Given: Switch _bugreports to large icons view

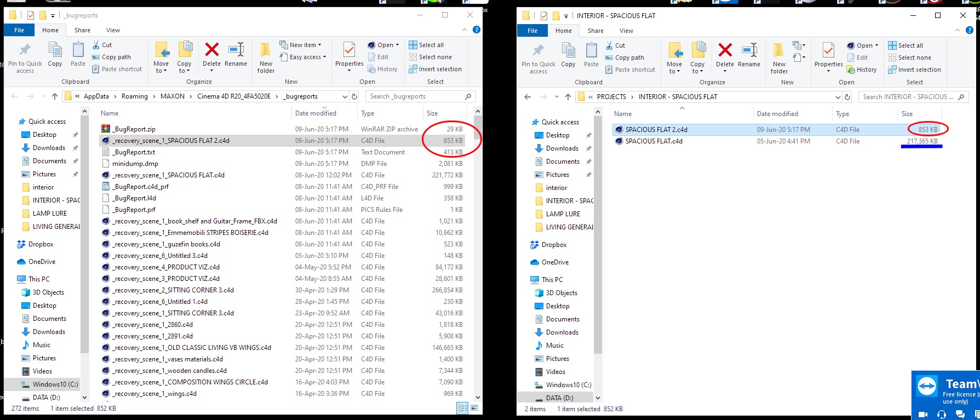Looking at the screenshot, I should click(474, 408).
